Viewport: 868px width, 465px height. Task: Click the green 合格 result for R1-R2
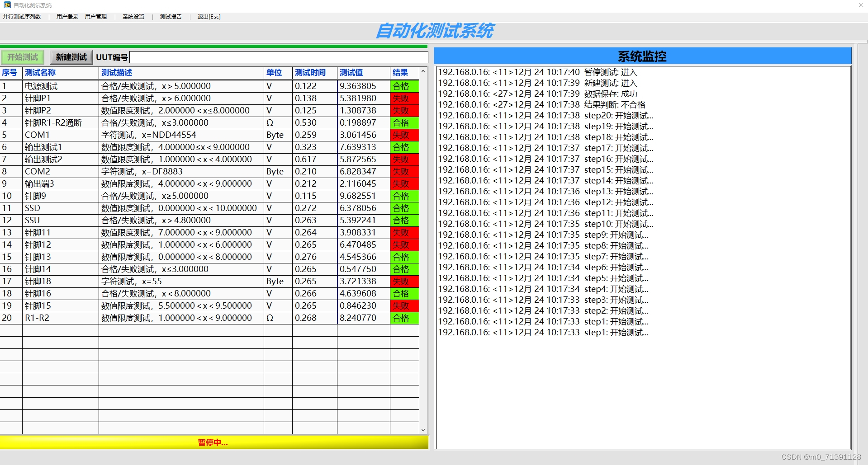pos(404,318)
